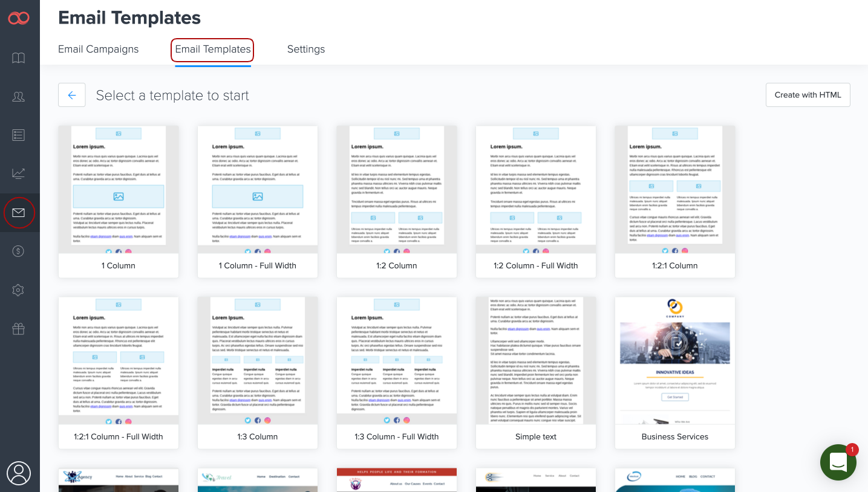The width and height of the screenshot is (868, 492).
Task: Click the list form sidebar icon
Action: [19, 135]
